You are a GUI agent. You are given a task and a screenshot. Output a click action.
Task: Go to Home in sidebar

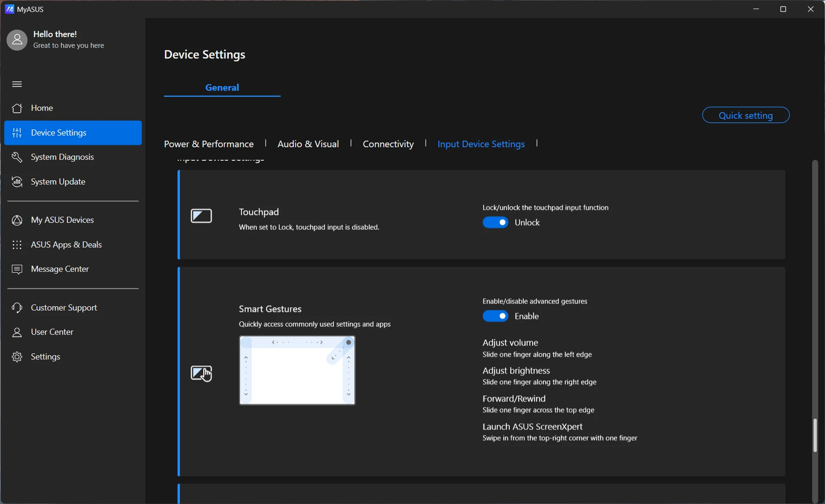(x=73, y=108)
